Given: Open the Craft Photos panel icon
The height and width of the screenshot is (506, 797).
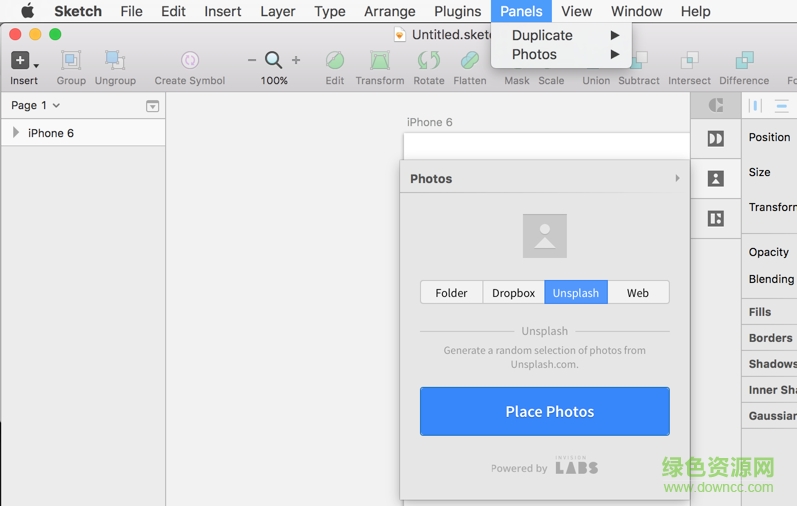Looking at the screenshot, I should [716, 178].
